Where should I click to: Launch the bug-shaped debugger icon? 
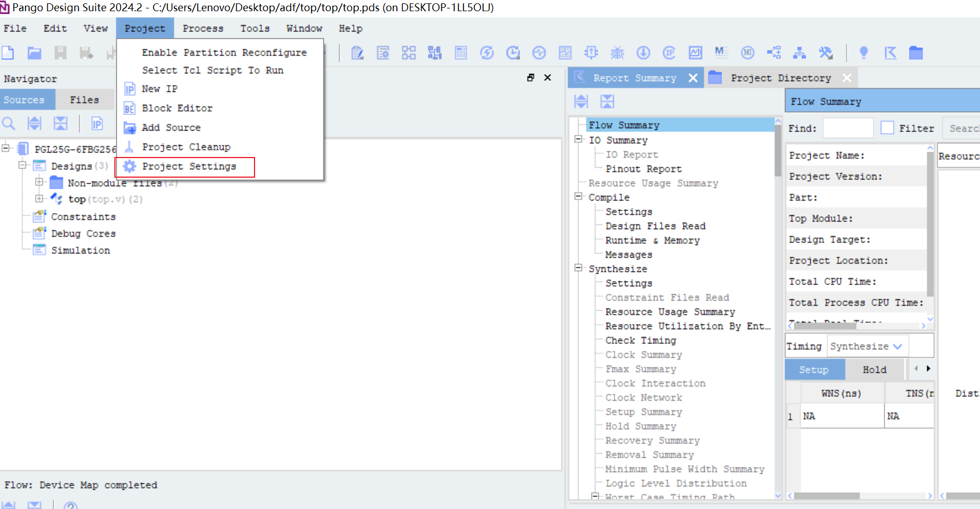617,53
